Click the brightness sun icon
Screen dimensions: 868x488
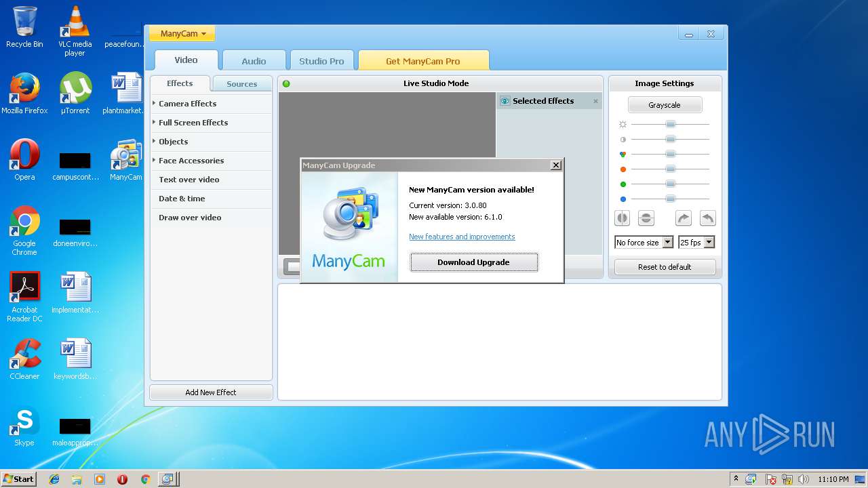(x=623, y=125)
